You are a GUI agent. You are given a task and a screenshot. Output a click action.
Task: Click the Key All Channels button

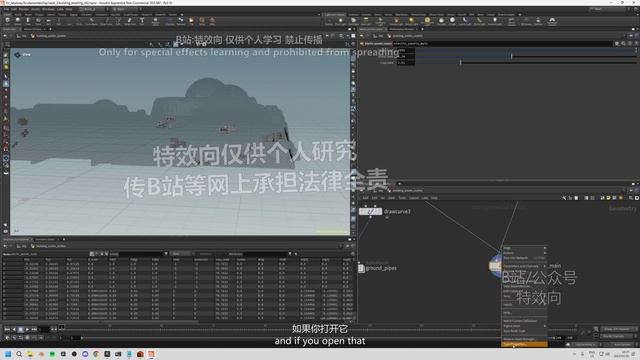[x=617, y=336]
